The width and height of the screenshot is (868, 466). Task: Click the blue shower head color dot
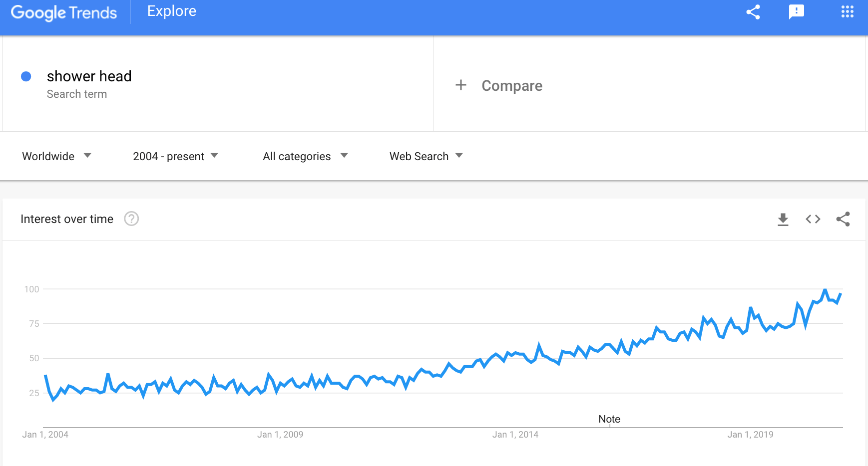(x=26, y=76)
